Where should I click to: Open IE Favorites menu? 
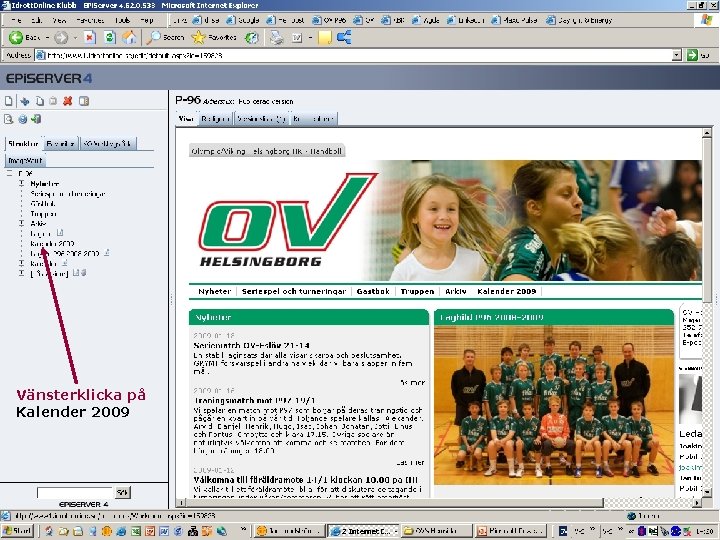click(90, 20)
